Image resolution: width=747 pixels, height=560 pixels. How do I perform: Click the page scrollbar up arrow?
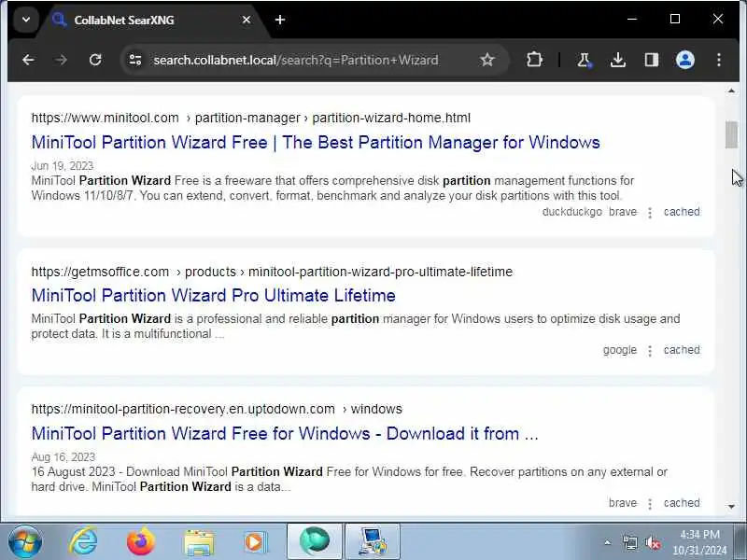pyautogui.click(x=731, y=91)
